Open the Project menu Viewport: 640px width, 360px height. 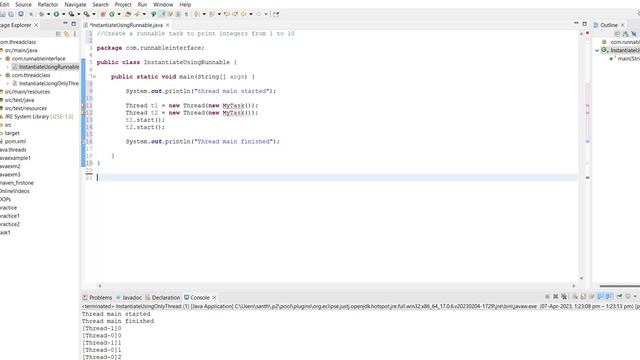click(x=123, y=4)
